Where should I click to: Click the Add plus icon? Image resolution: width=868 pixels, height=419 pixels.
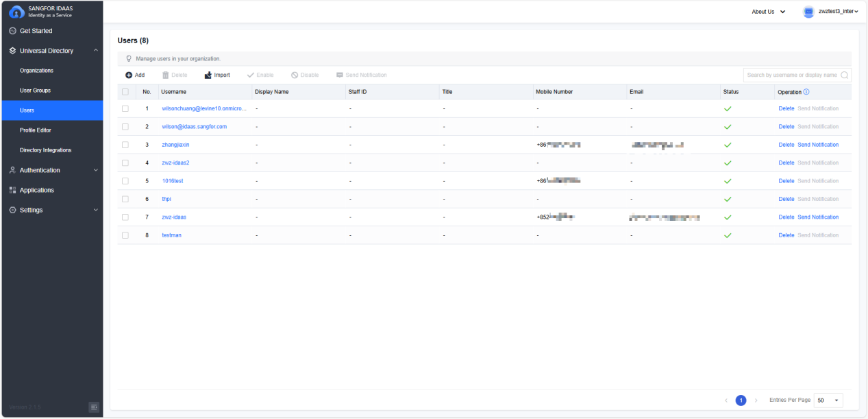(129, 75)
